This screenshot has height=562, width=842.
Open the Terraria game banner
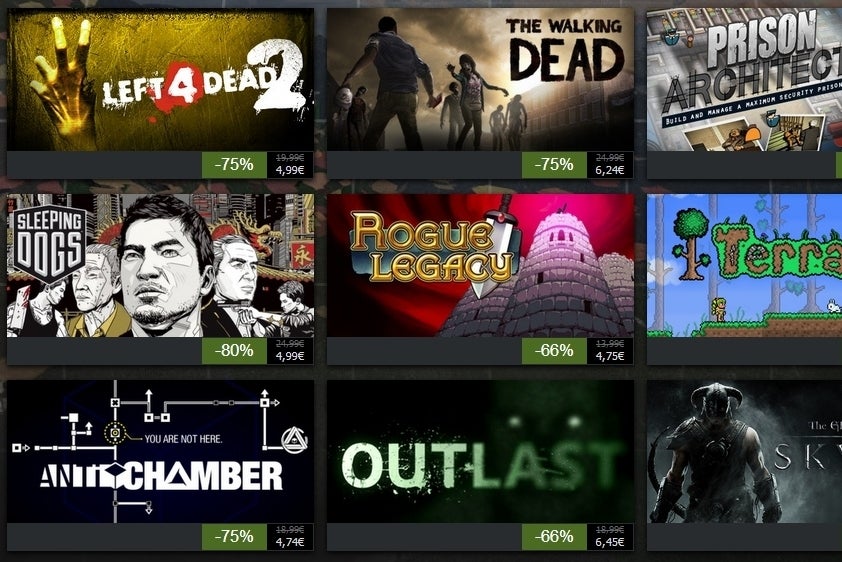[x=744, y=266]
